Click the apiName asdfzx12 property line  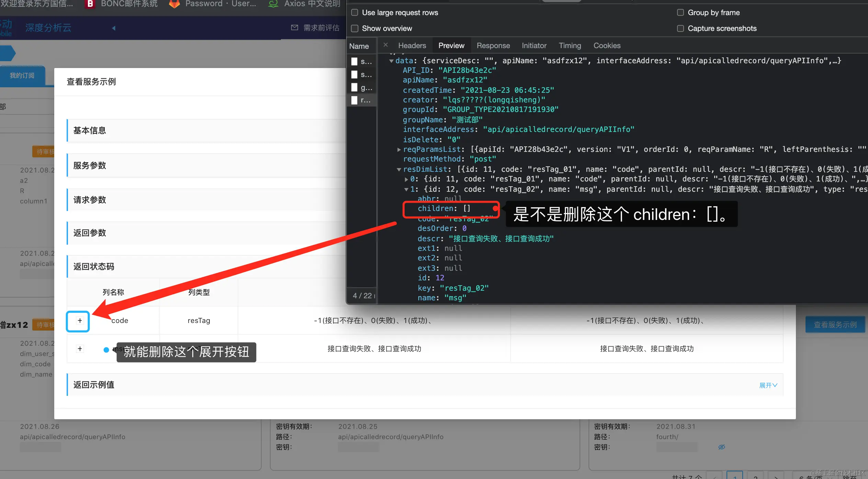(x=445, y=80)
